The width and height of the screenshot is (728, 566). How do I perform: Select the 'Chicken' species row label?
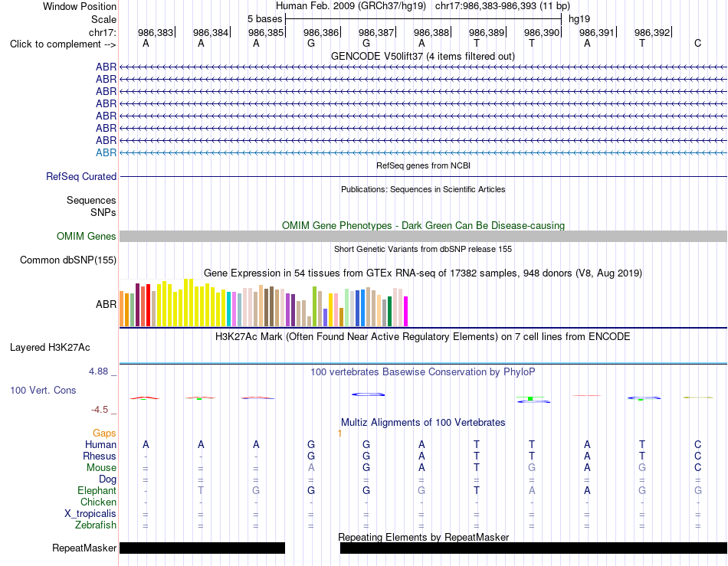[98, 502]
